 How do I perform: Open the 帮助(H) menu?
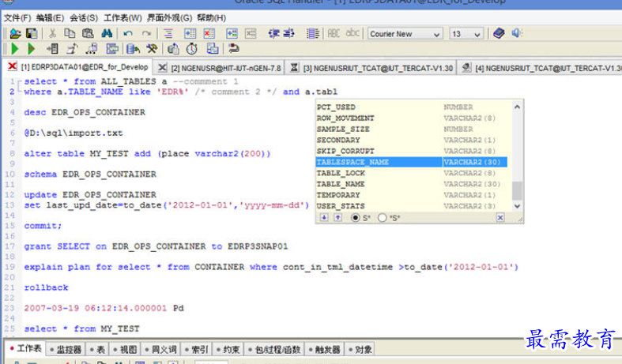tap(212, 18)
